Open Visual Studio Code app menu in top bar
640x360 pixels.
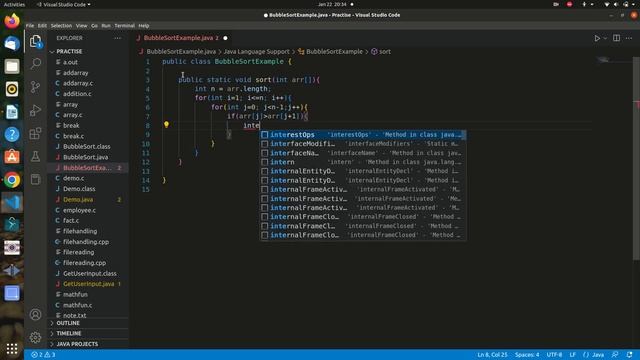click(x=64, y=4)
